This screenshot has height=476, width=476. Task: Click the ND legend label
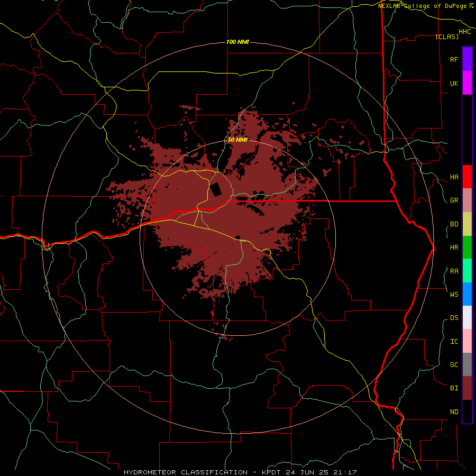point(454,412)
